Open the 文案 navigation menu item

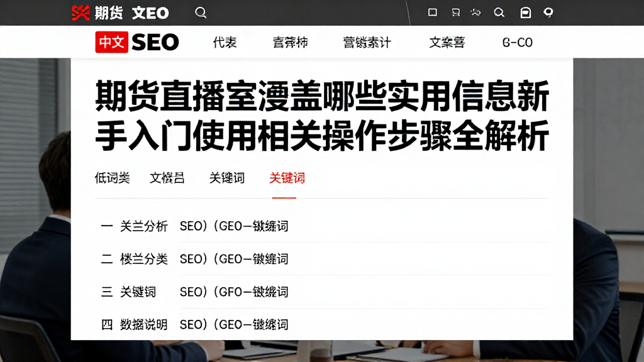pos(447,42)
